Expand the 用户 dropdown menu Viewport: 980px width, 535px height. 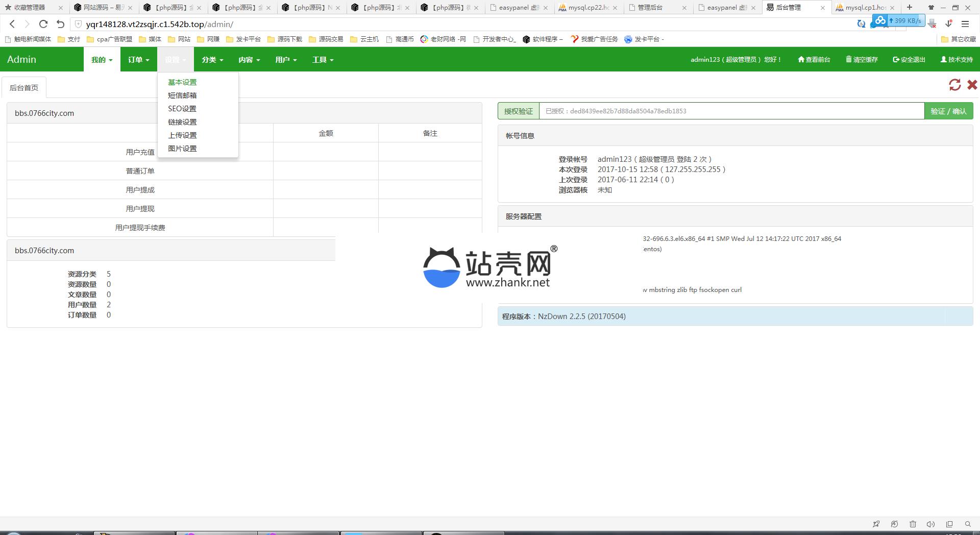pyautogui.click(x=285, y=60)
